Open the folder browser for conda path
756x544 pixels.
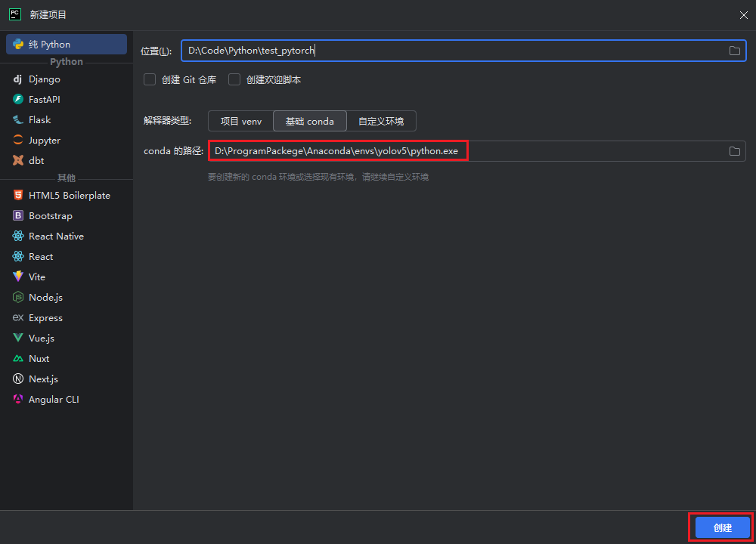(x=734, y=151)
